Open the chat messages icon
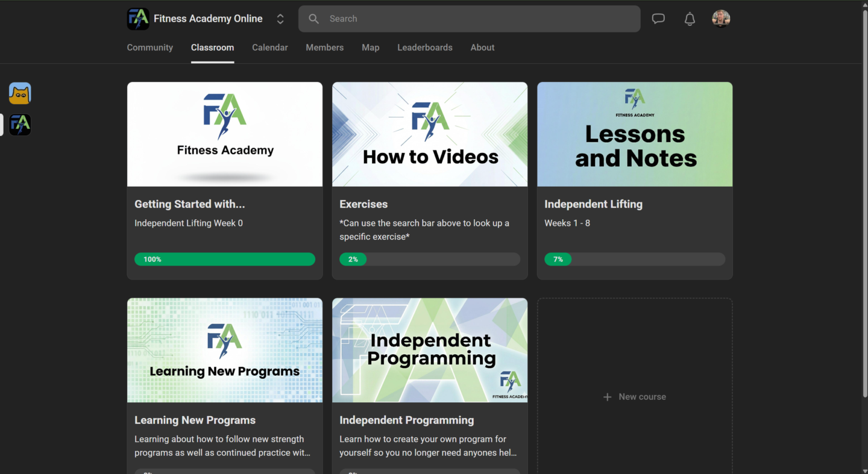The image size is (868, 474). pos(658,19)
